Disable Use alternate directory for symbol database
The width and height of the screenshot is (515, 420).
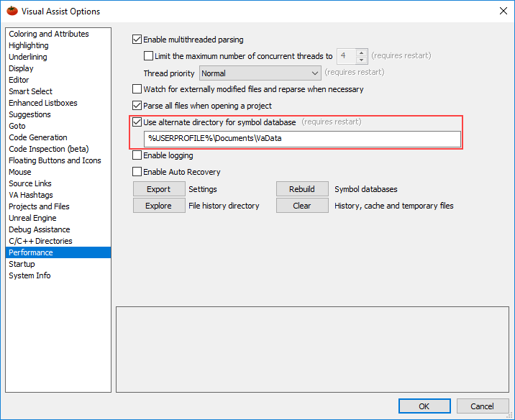point(138,122)
